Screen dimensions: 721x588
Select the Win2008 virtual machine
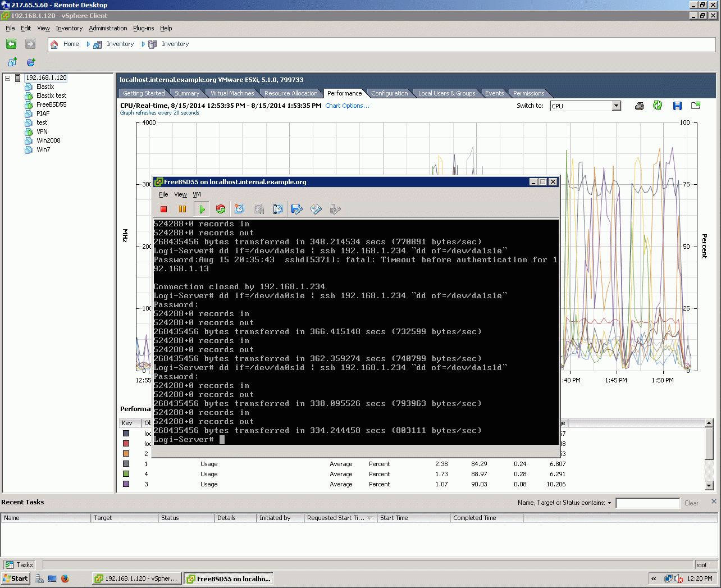(48, 140)
